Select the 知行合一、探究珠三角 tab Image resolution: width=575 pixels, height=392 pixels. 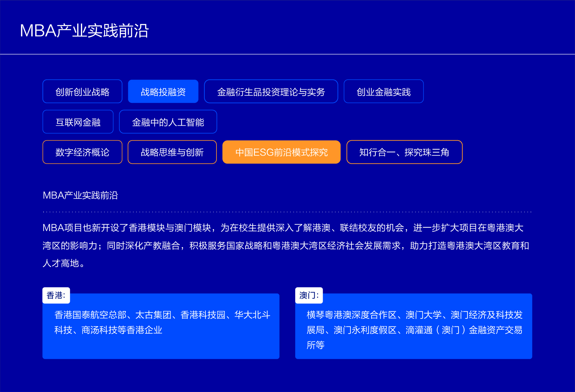pos(404,152)
